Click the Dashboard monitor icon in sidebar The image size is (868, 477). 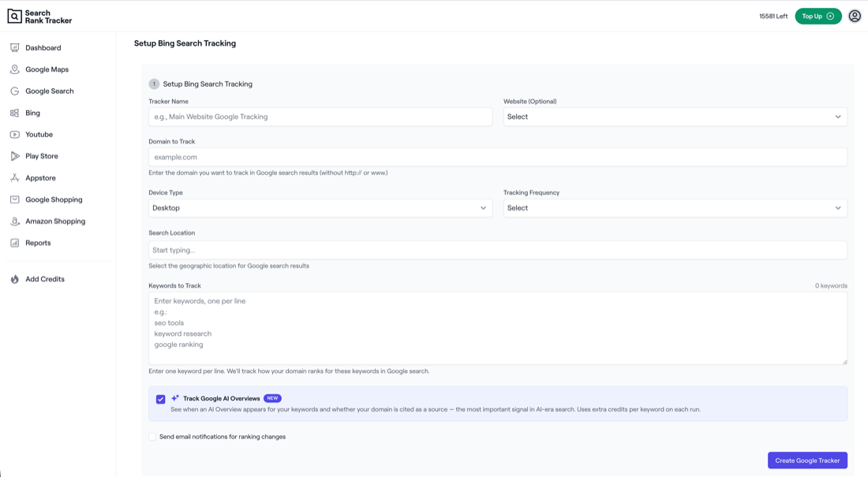tap(15, 47)
